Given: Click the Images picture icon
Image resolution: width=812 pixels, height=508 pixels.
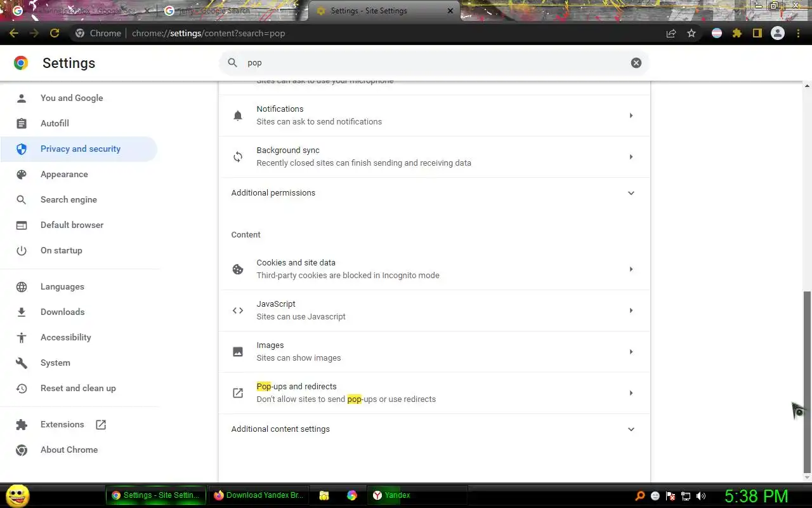Looking at the screenshot, I should tap(238, 352).
